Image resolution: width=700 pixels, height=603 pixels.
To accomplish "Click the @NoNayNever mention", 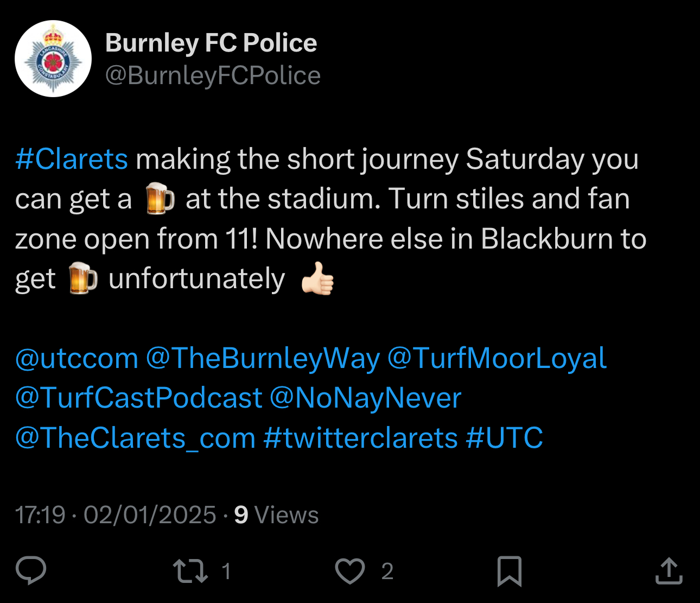I will click(365, 398).
